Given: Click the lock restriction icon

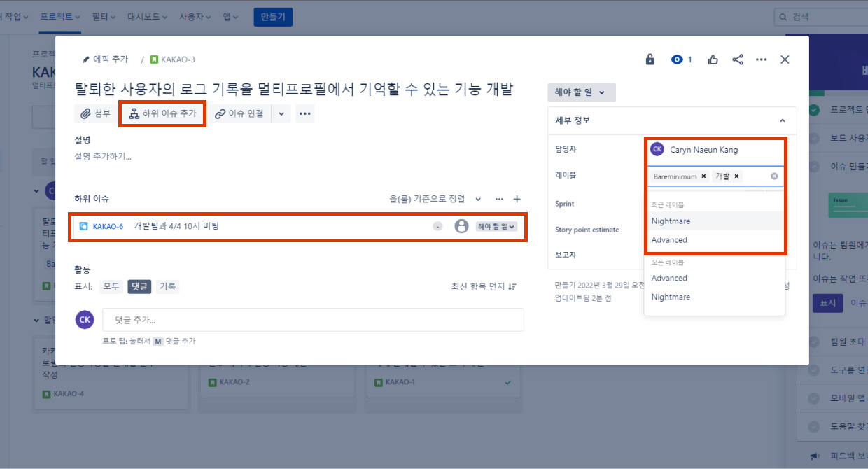Looking at the screenshot, I should point(650,59).
